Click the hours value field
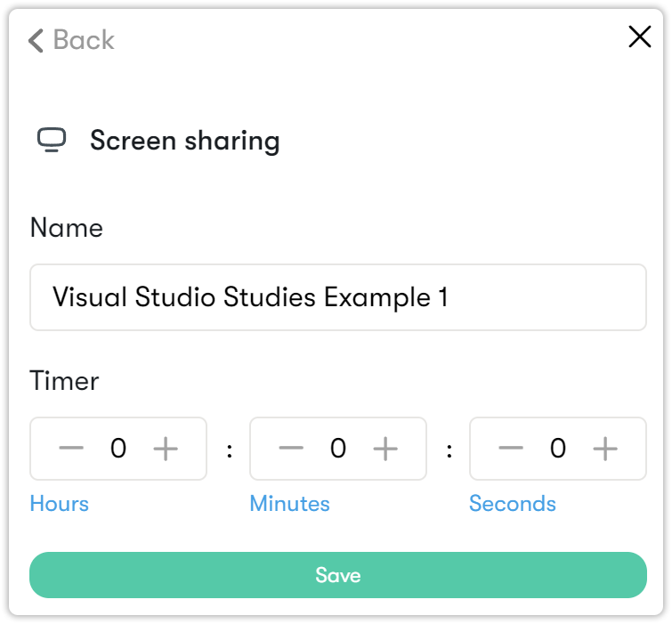This screenshot has height=624, width=672. coord(118,449)
